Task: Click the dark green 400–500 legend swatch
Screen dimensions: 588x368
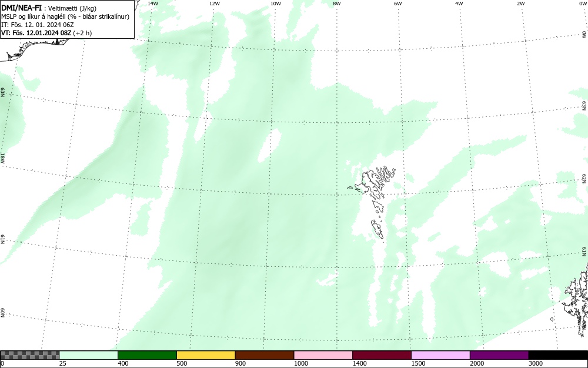Action: [147, 355]
